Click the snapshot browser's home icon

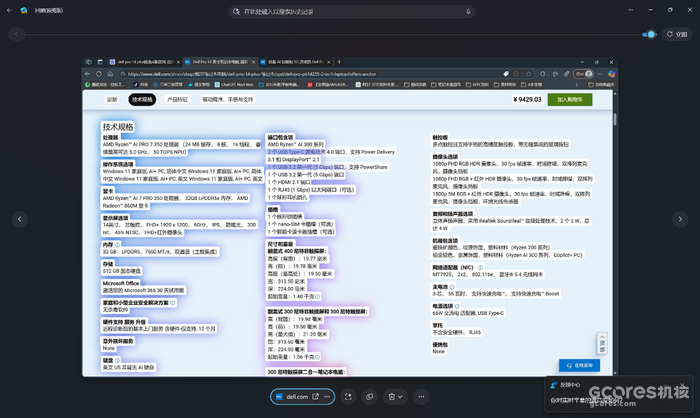coord(110,74)
